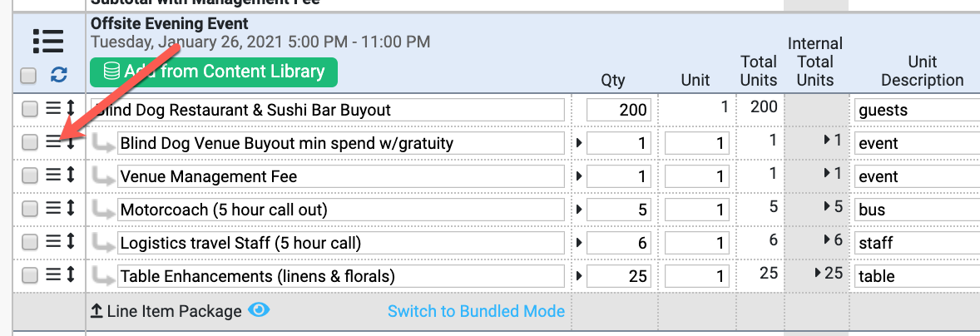Check the box for Motorcoach row
The width and height of the screenshot is (980, 336).
coord(29,210)
